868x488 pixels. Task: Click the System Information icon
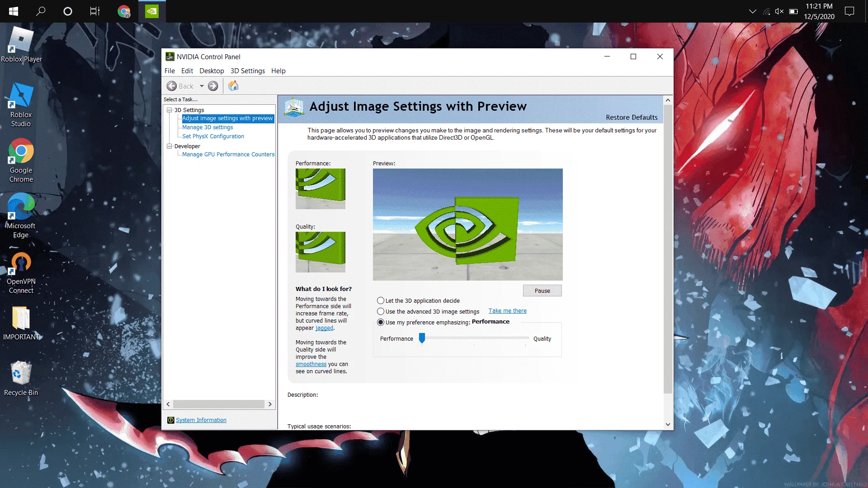pos(170,420)
